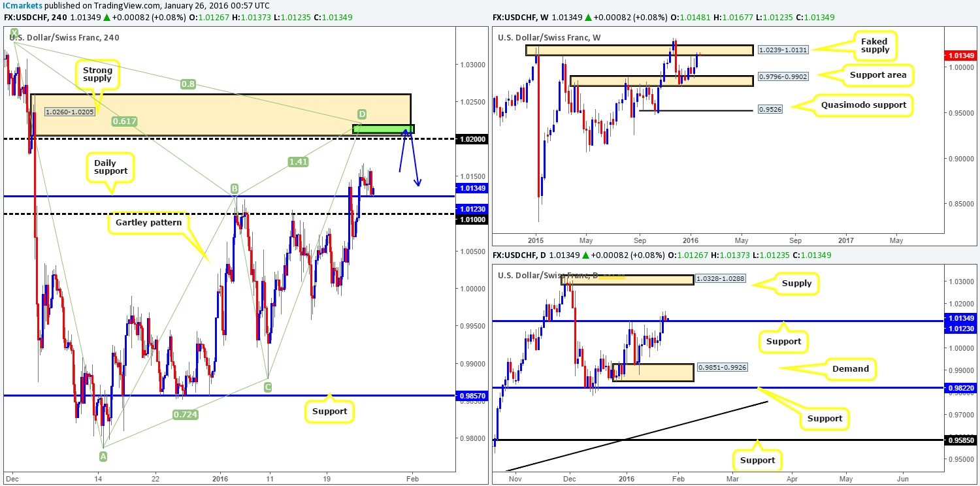
Task: Click the '1.0239-1.0131' weekly zone label
Action: 783,50
